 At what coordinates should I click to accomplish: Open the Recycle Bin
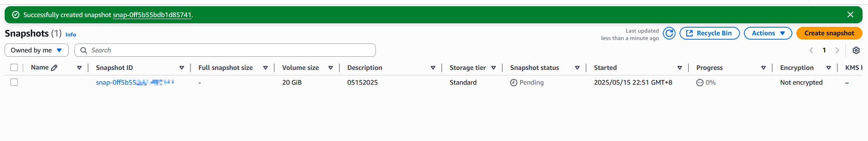[709, 33]
